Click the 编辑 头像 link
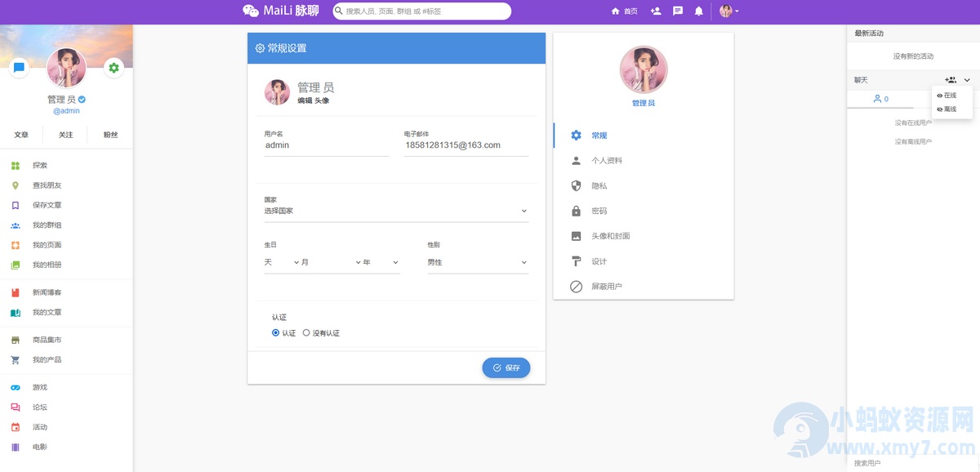The height and width of the screenshot is (472, 980). pyautogui.click(x=313, y=100)
